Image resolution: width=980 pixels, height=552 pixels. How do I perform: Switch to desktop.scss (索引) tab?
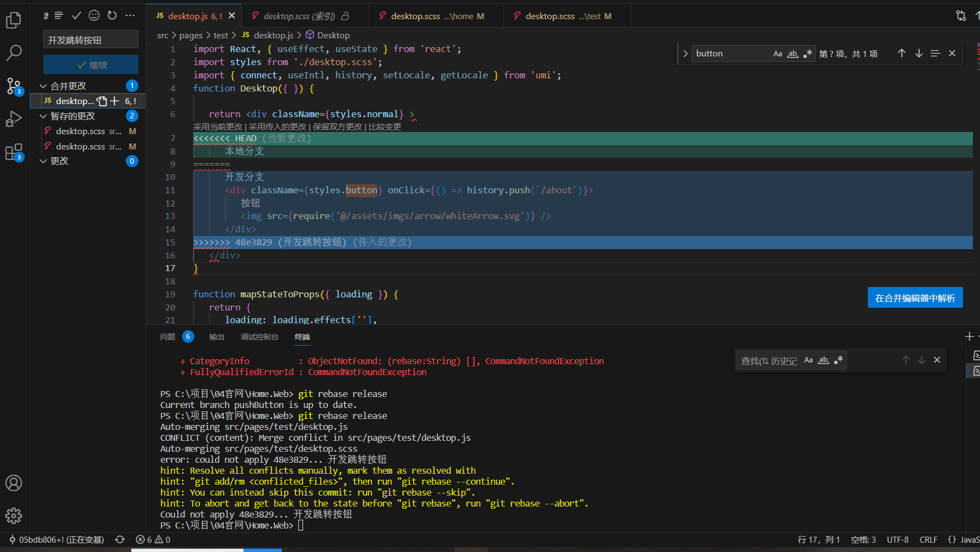pyautogui.click(x=306, y=16)
